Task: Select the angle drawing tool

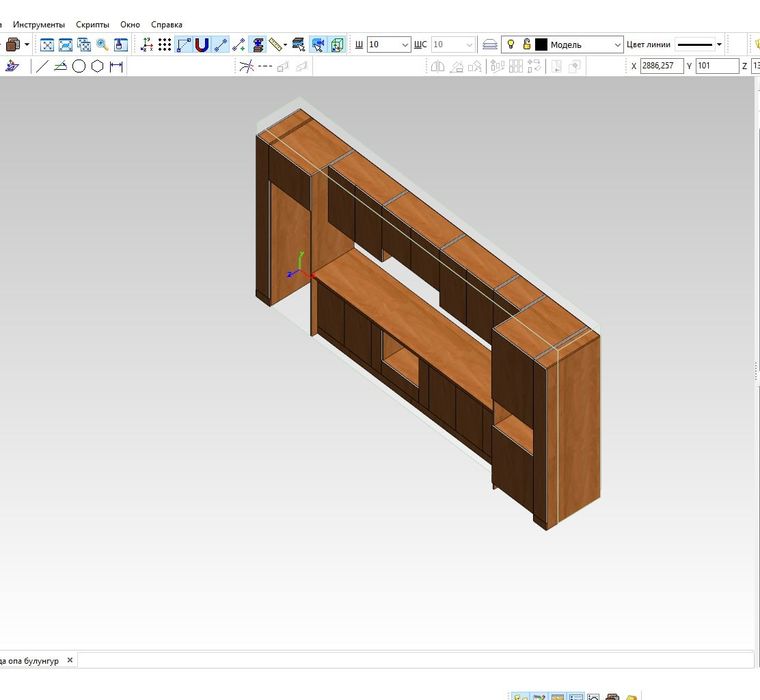Action: tap(60, 67)
